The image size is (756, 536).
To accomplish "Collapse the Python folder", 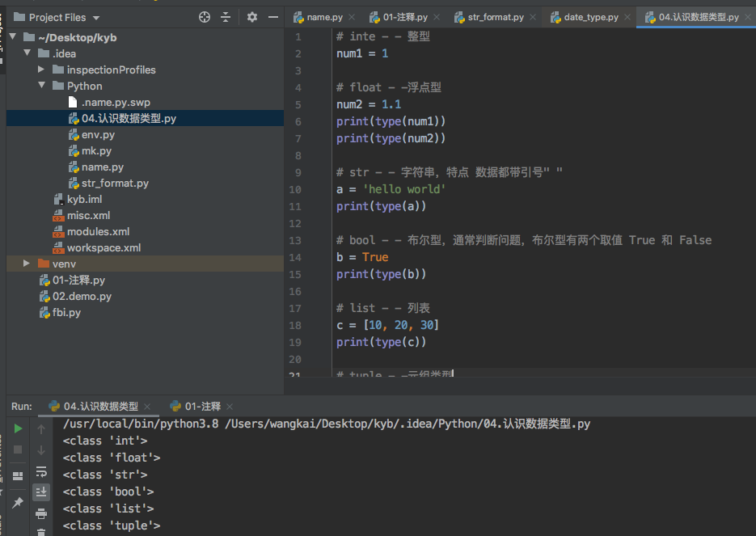I will pyautogui.click(x=41, y=86).
